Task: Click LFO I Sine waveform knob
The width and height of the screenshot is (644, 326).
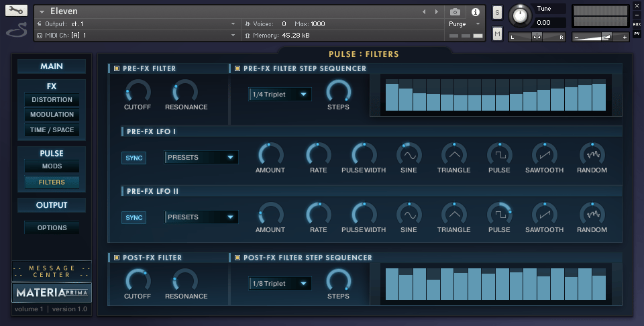Action: [x=409, y=155]
